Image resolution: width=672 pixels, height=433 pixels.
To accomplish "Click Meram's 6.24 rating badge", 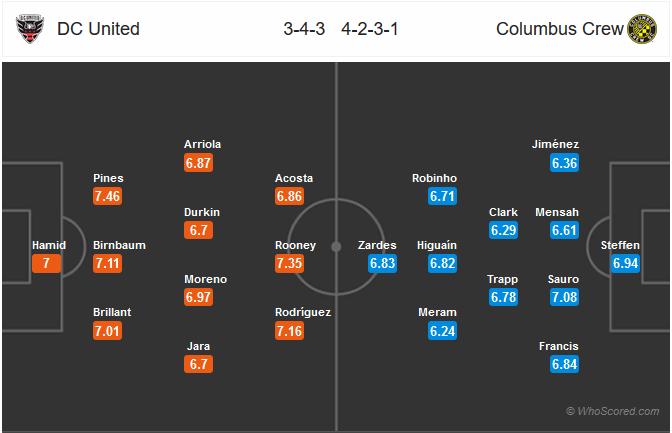I will [442, 331].
